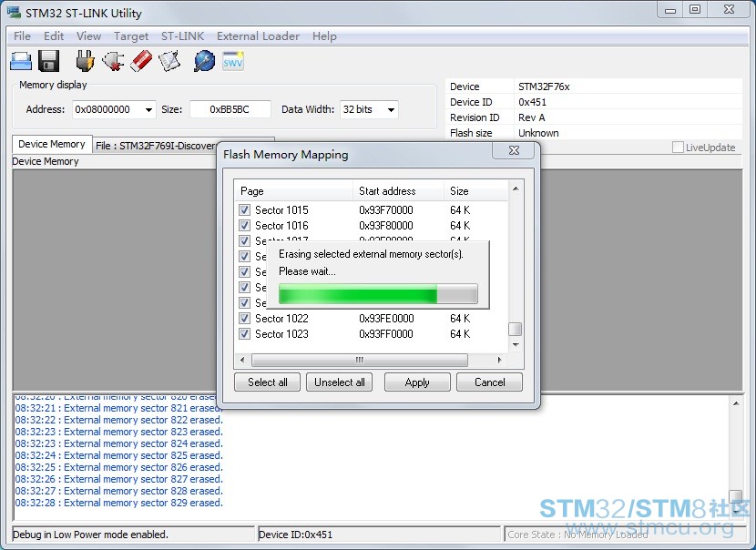Switch to STM32F769I-Discovery file tab
Screen dimensions: 756x550
[155, 146]
